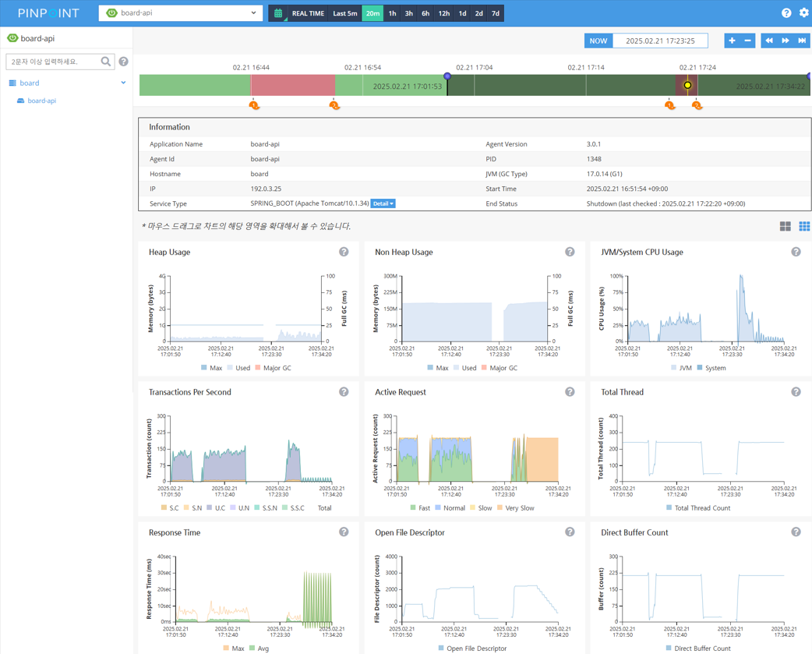Select 1d period tab
The height and width of the screenshot is (654, 812).
click(462, 13)
